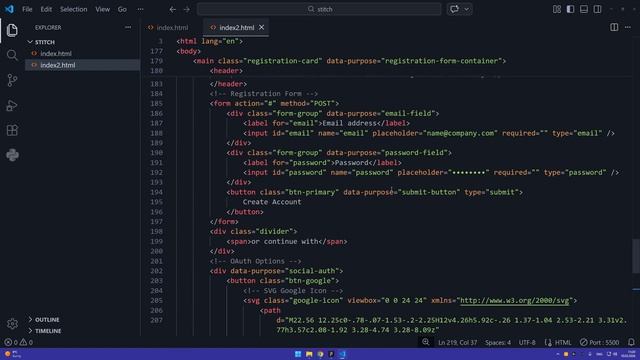640x360 pixels.
Task: Show hidden system tray icons chevron
Action: coord(558,354)
